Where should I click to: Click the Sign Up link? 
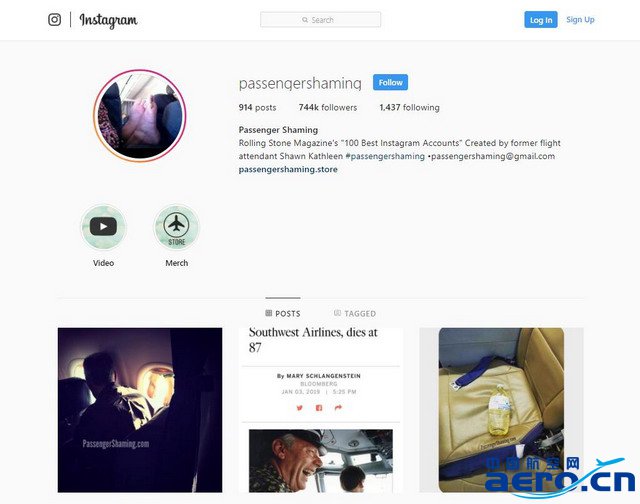[580, 20]
